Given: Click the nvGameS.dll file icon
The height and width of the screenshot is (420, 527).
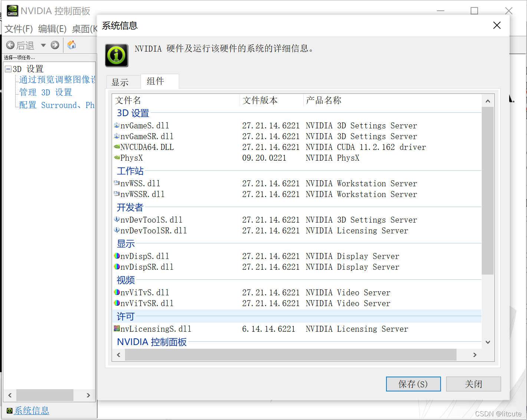Looking at the screenshot, I should 117,125.
